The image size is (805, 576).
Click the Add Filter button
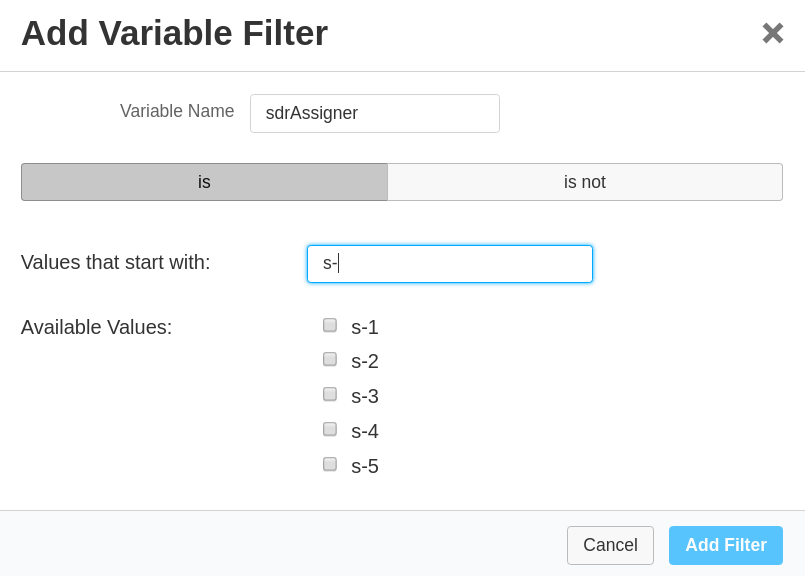(x=725, y=545)
